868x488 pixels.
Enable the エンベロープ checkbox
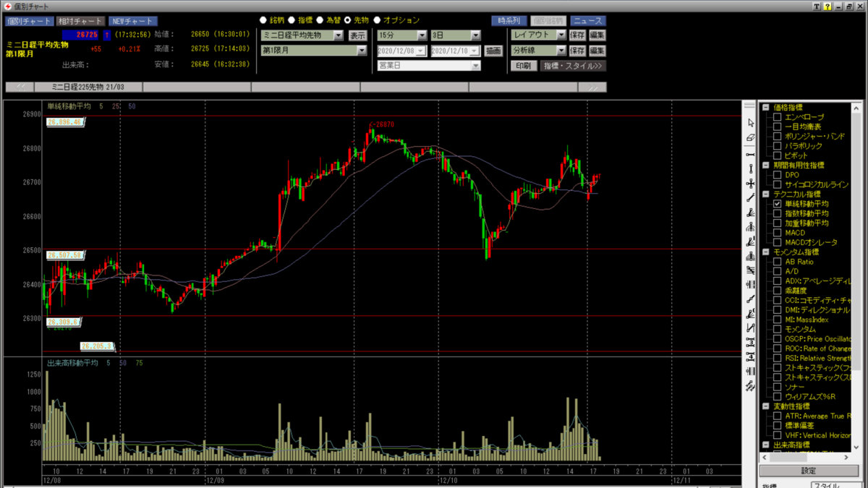pyautogui.click(x=778, y=117)
